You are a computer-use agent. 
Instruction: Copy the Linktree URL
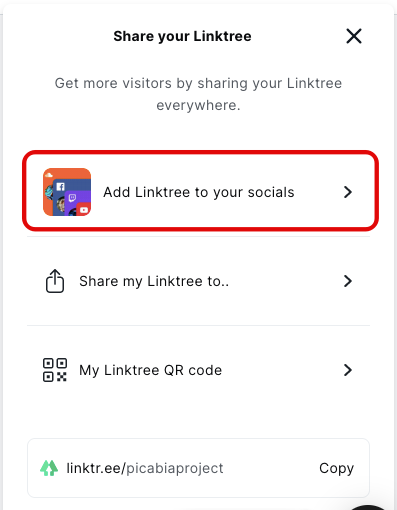pyautogui.click(x=336, y=468)
